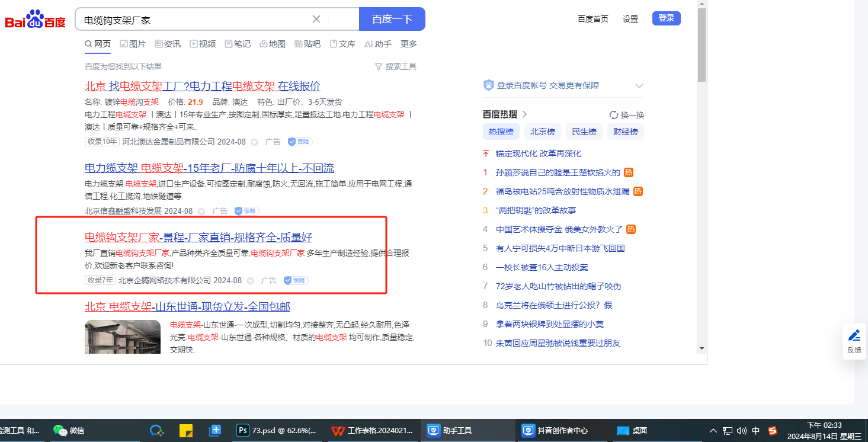The height and width of the screenshot is (442, 868).
Task: Click the 百度一下 search button
Action: pyautogui.click(x=392, y=19)
